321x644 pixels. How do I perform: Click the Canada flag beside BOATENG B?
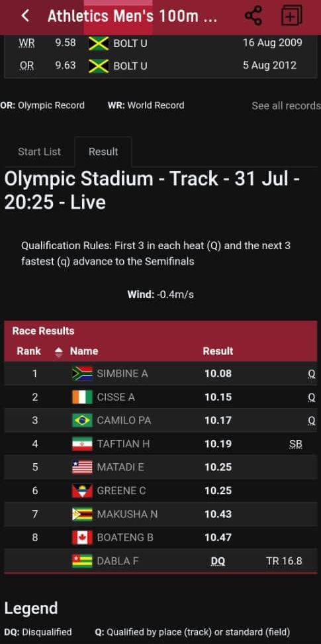[x=82, y=537]
